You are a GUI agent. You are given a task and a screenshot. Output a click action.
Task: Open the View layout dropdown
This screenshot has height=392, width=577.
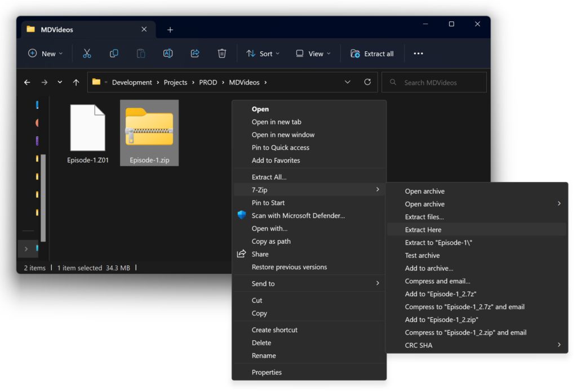tap(313, 54)
